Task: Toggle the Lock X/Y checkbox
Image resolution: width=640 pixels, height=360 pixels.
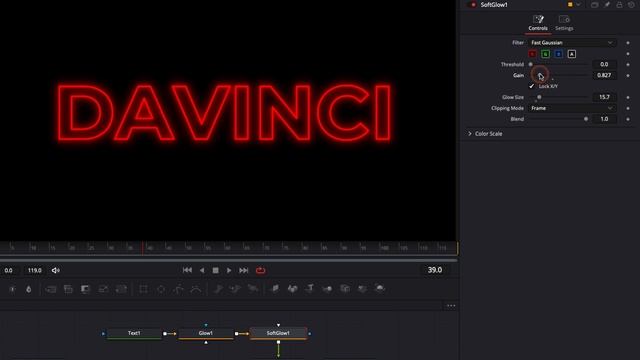Action: pyautogui.click(x=531, y=86)
